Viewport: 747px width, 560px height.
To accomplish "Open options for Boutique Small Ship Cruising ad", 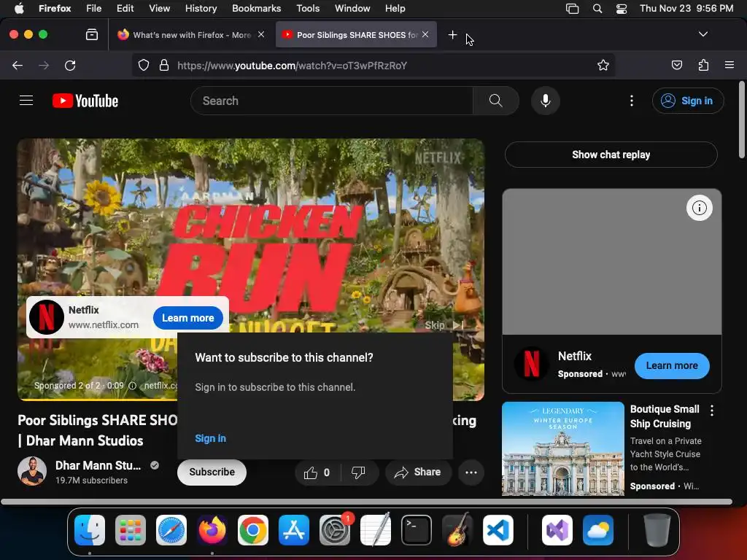I will pos(712,411).
